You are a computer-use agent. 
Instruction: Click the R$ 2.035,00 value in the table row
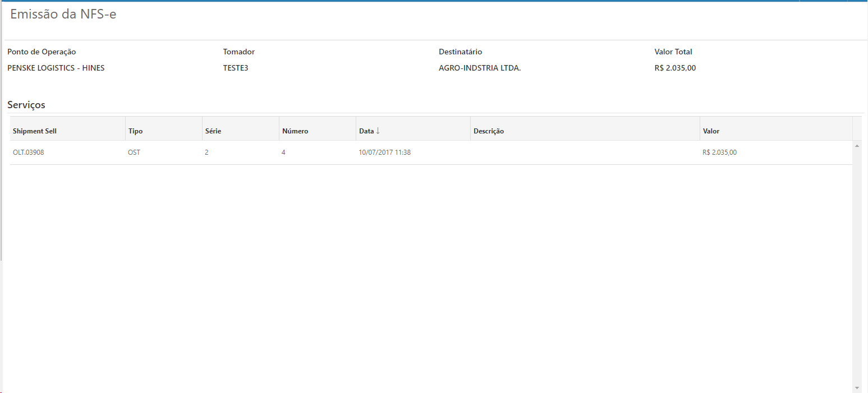point(719,152)
